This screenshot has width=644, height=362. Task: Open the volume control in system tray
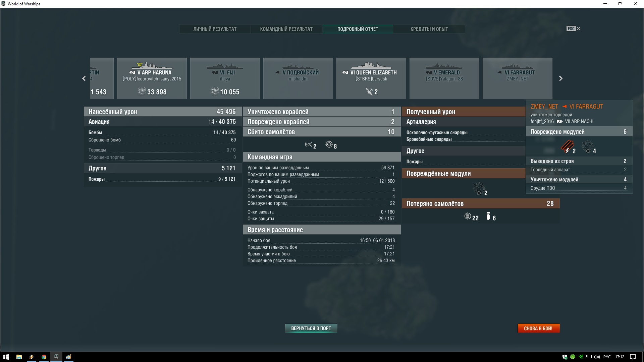597,357
